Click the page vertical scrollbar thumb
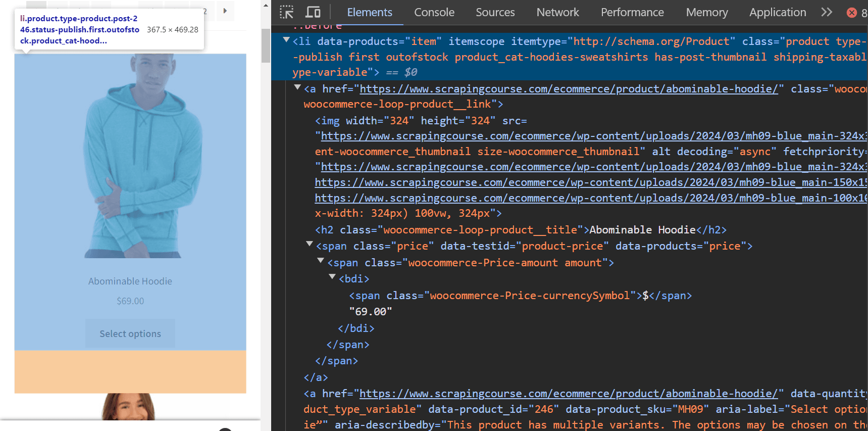The width and height of the screenshot is (868, 431). coord(266,45)
